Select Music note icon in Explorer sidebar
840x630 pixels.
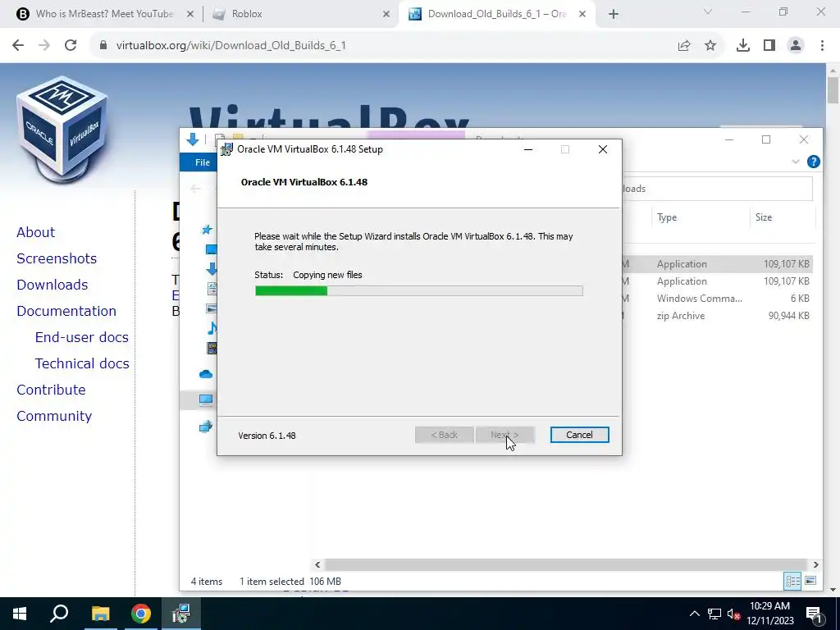click(x=212, y=328)
